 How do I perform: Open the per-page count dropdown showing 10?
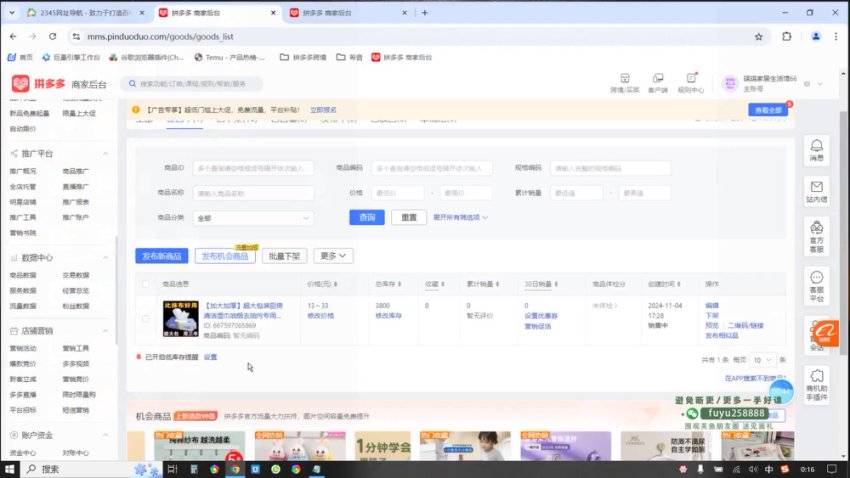tap(762, 359)
